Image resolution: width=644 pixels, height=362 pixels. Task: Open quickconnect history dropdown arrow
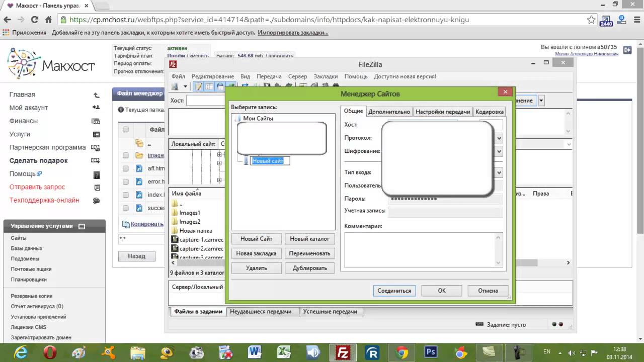pyautogui.click(x=541, y=101)
